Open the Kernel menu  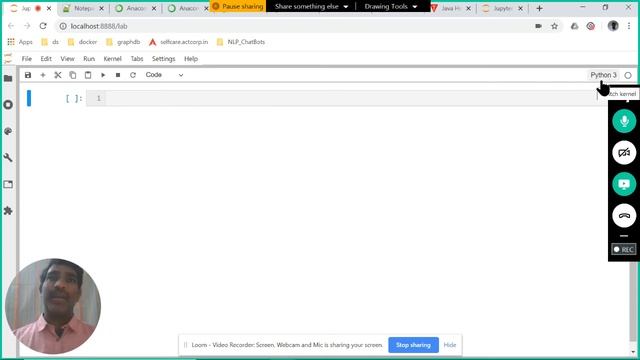click(113, 59)
